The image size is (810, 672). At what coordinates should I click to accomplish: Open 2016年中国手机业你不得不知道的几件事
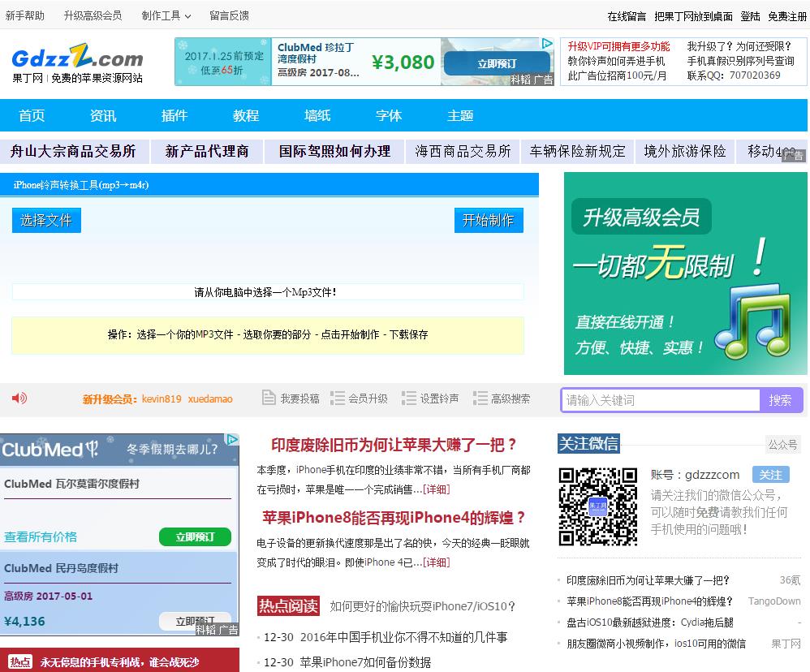point(404,637)
